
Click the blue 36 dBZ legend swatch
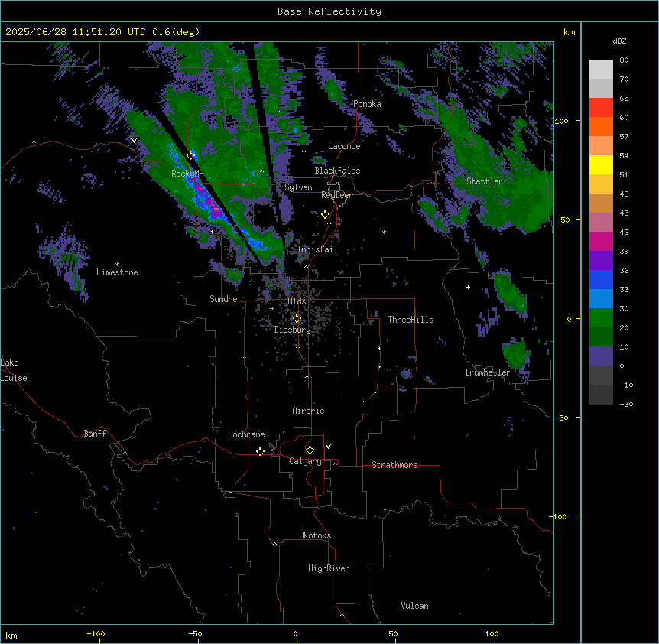point(601,279)
